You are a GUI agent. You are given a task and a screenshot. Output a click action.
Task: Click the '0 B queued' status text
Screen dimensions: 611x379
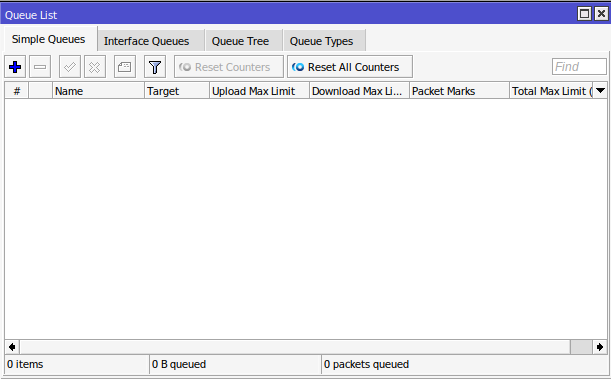(x=179, y=364)
